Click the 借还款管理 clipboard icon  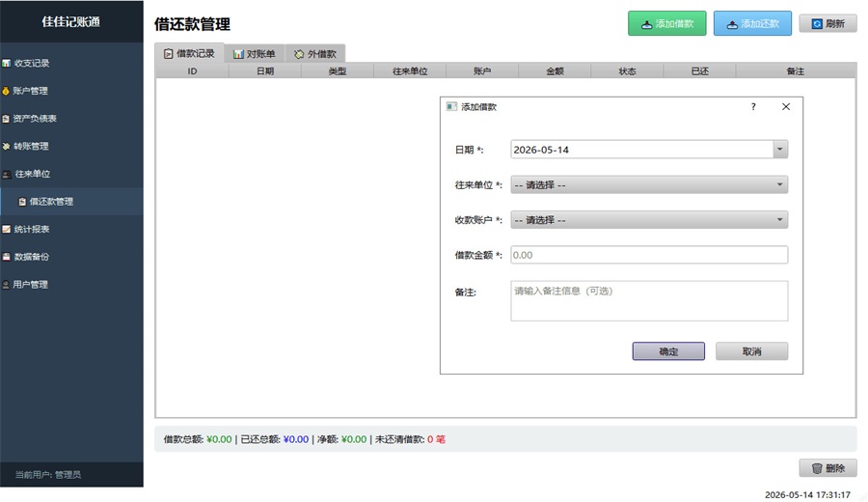pos(22,202)
